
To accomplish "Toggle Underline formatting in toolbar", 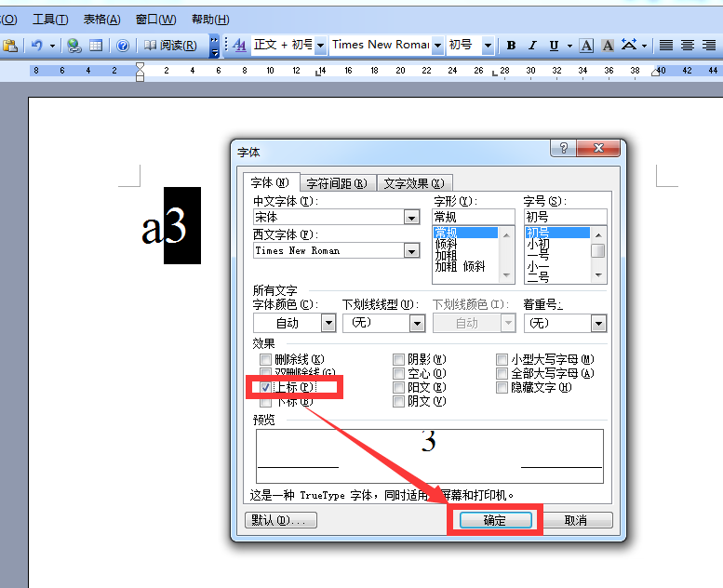I will coord(554,46).
